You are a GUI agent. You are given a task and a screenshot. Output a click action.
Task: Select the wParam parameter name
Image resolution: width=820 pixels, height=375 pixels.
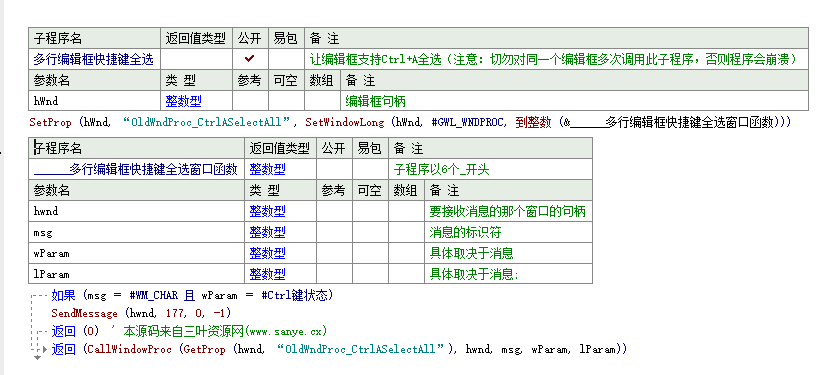tap(51, 253)
